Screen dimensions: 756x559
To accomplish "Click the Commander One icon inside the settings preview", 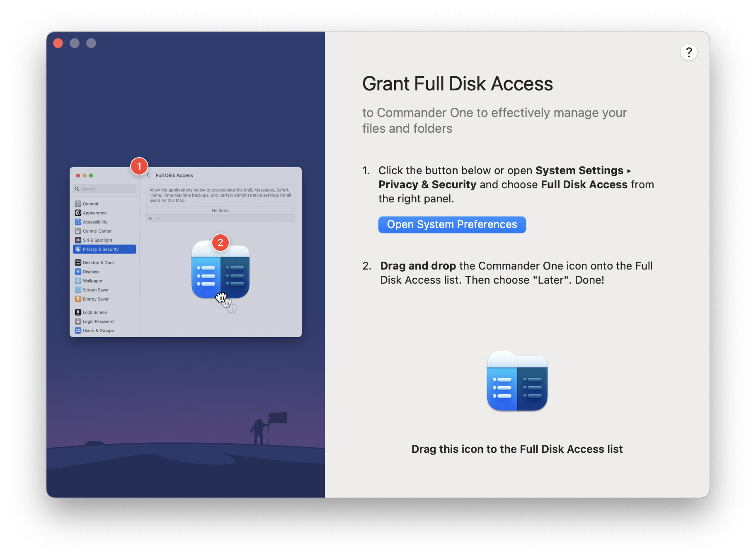I will 220,272.
